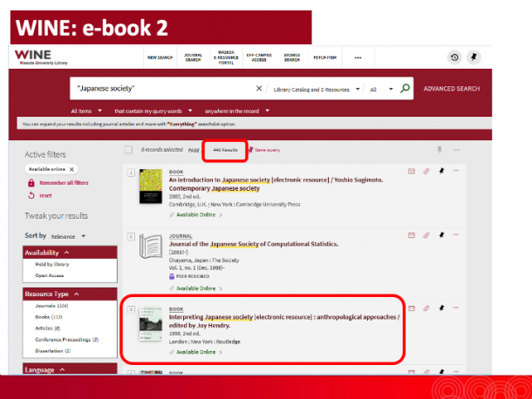Click the WINE Waseda University Library logo
Screen dimensions: 532x399
(x=41, y=57)
